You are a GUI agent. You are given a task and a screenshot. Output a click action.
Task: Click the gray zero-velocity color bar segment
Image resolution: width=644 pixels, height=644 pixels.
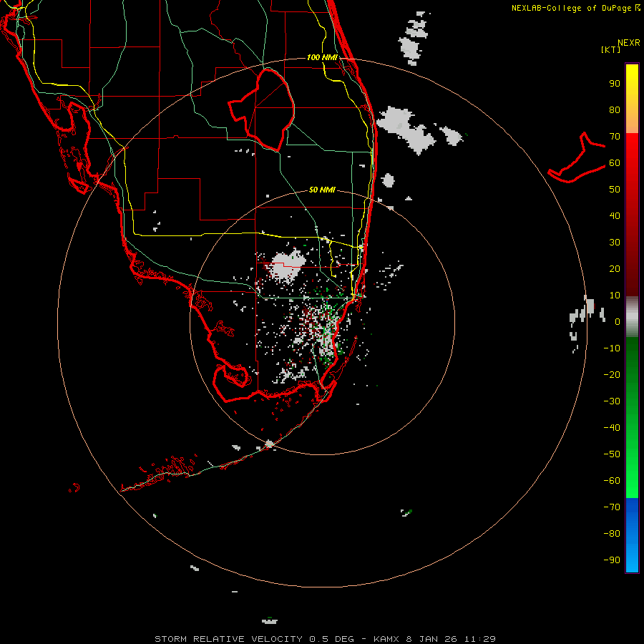coord(632,317)
